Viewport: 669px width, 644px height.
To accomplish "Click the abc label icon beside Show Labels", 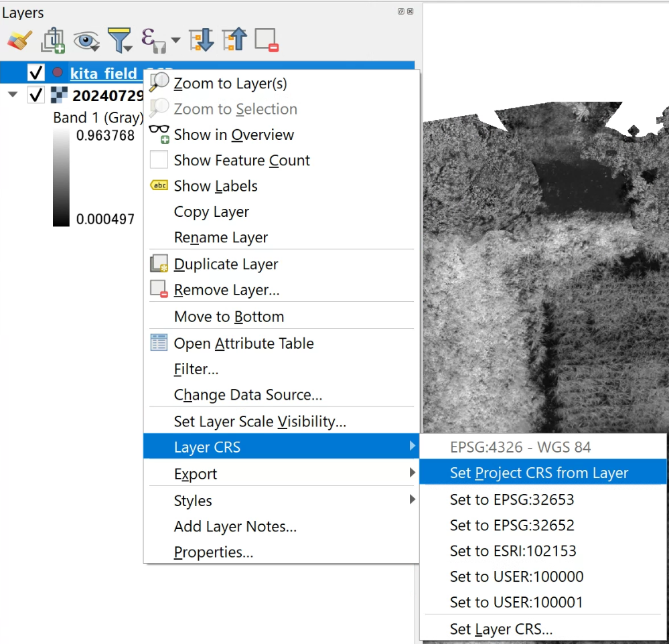I will coord(159,185).
